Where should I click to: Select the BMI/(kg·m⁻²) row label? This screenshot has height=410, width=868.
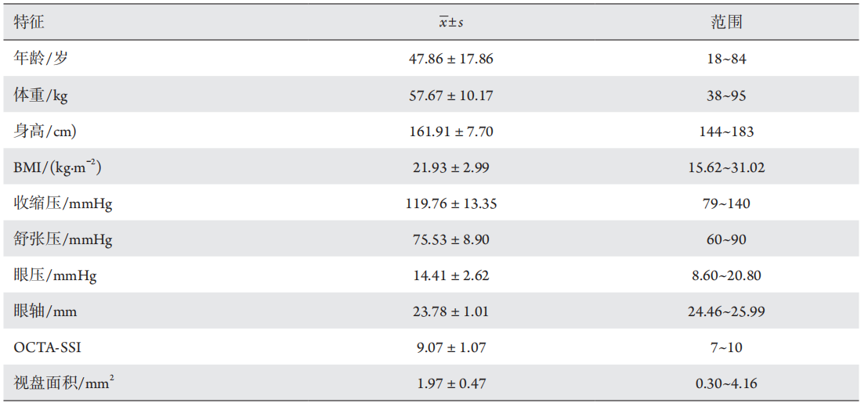[57, 167]
